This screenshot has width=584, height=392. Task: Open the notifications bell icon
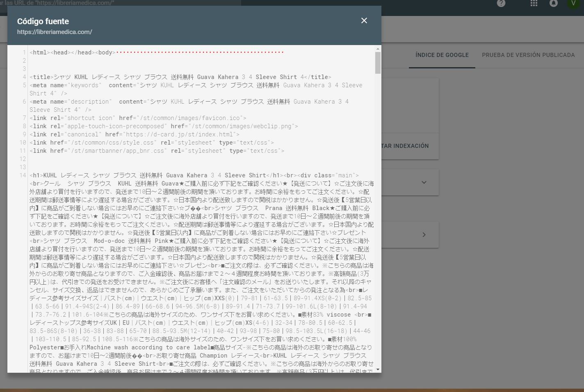point(553,3)
